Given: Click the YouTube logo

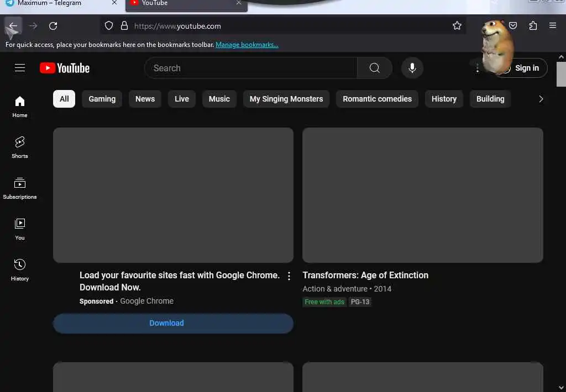Looking at the screenshot, I should [65, 68].
